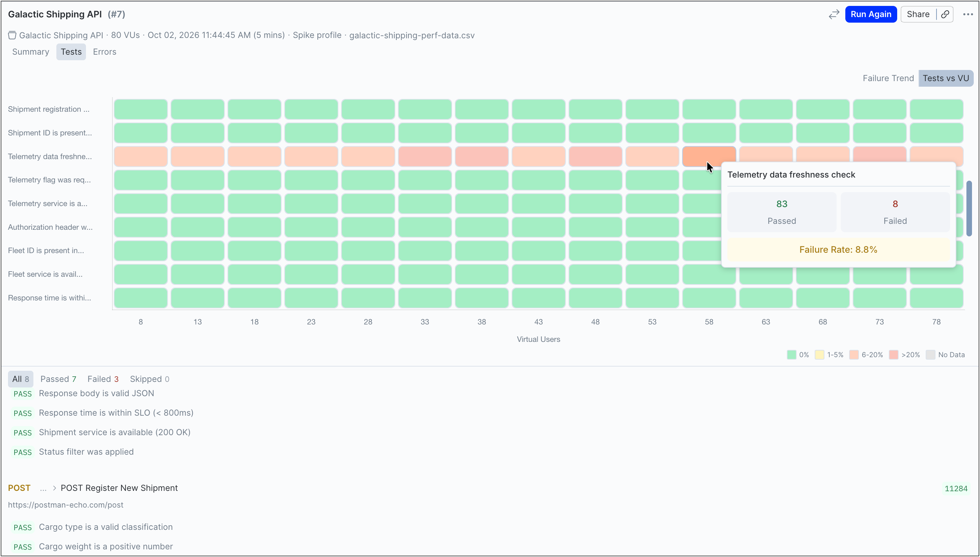Filter results by Passed 7
This screenshot has width=980, height=557.
click(x=58, y=379)
